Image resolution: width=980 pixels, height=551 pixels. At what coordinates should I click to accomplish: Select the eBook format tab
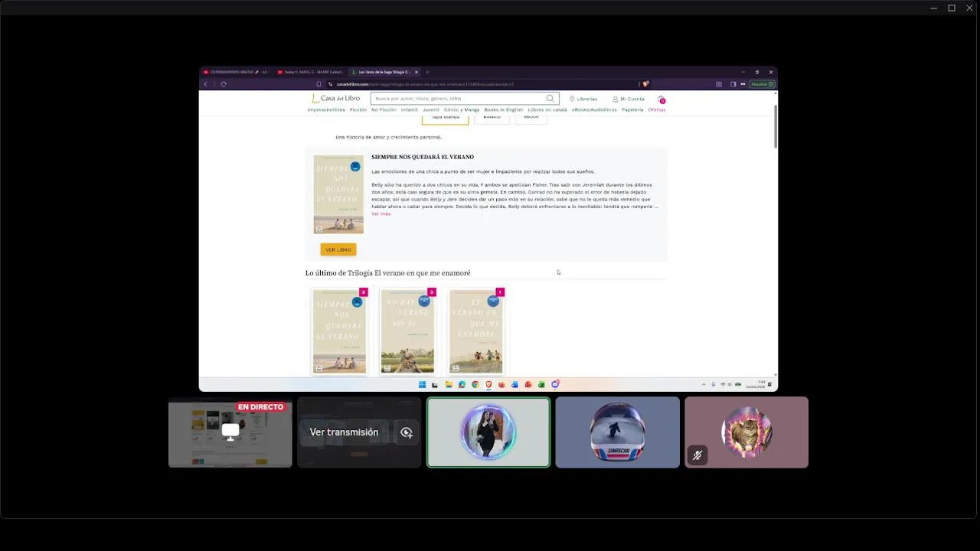pyautogui.click(x=531, y=119)
